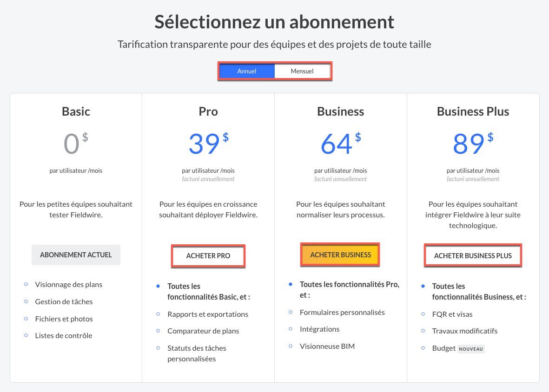Buy the Business plan with the yellow button

click(340, 255)
